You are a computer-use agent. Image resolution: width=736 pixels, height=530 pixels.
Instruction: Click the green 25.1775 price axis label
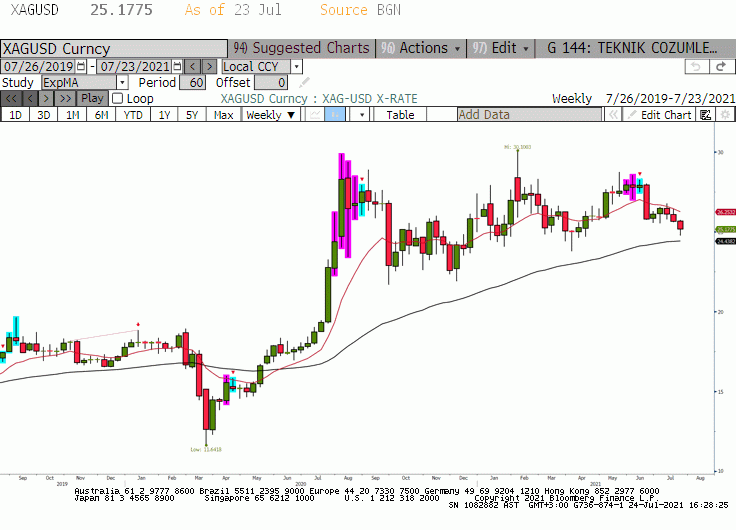pyautogui.click(x=726, y=230)
